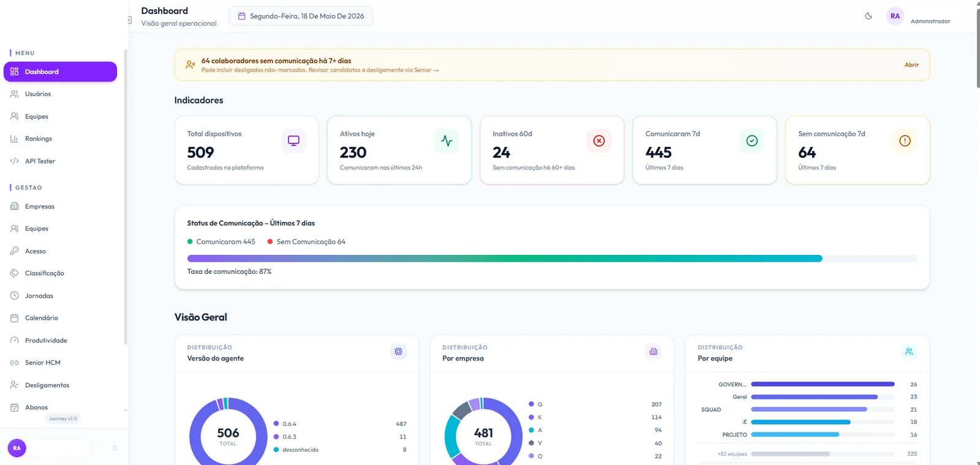This screenshot has height=465, width=980.
Task: Open the Abrir link in the alert banner
Action: click(911, 64)
